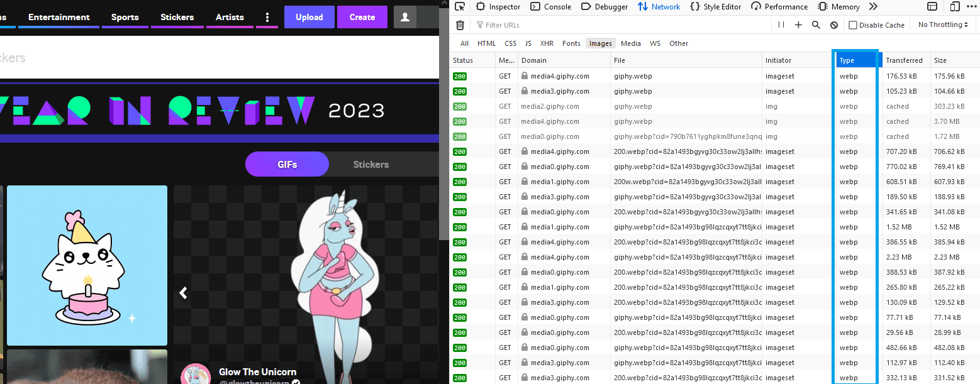Open Giphy's three-dot more menu

267,17
